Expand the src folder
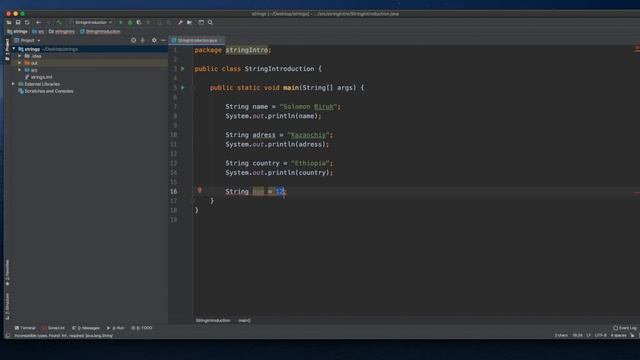The image size is (640, 360). (20, 70)
